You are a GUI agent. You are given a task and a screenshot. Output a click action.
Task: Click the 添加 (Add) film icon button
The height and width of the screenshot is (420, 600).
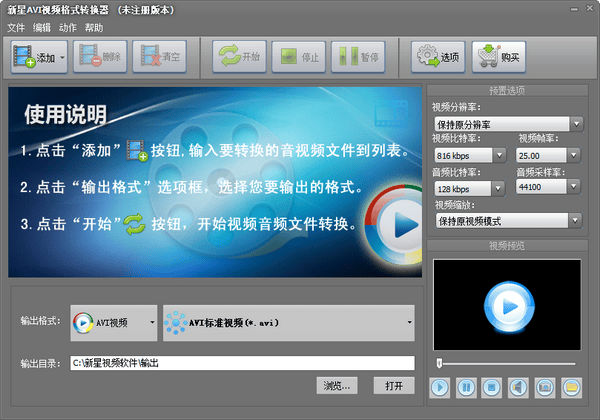35,57
